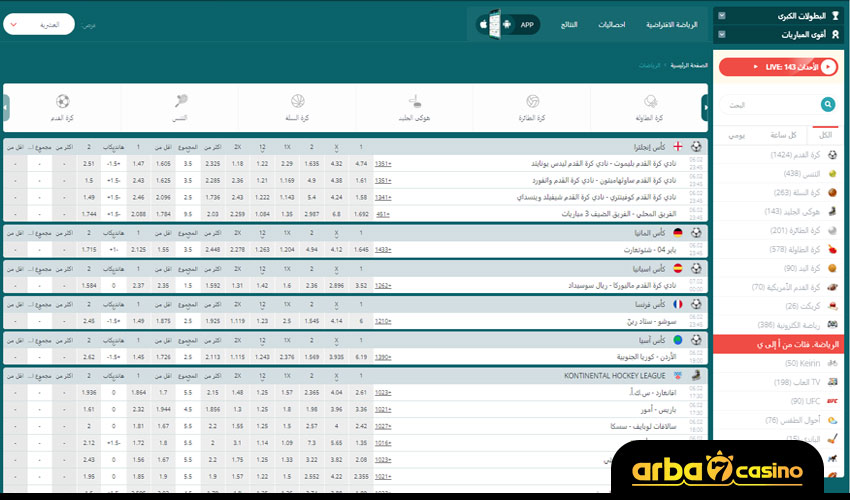Open sidebar weather (76) row
The width and height of the screenshot is (850, 500).
778,420
